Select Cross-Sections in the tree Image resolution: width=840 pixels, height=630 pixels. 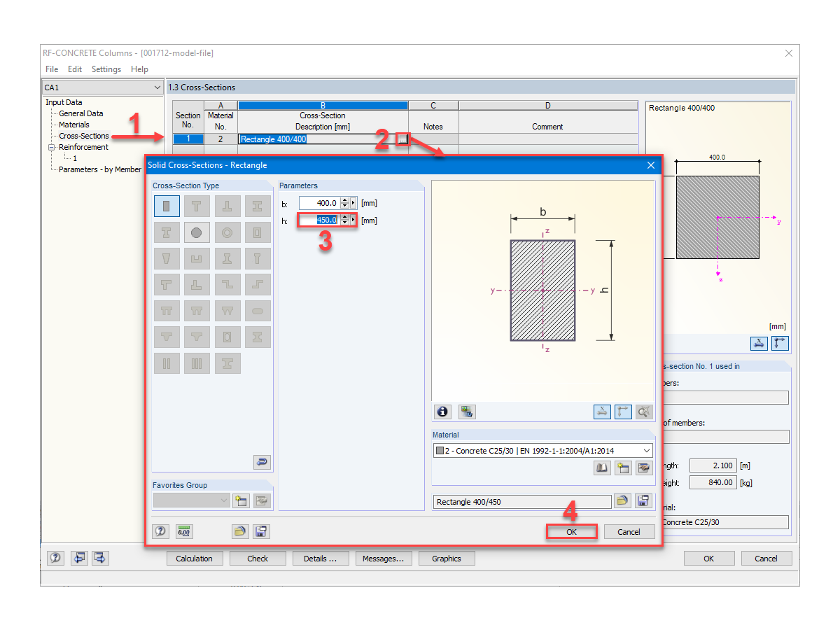84,136
